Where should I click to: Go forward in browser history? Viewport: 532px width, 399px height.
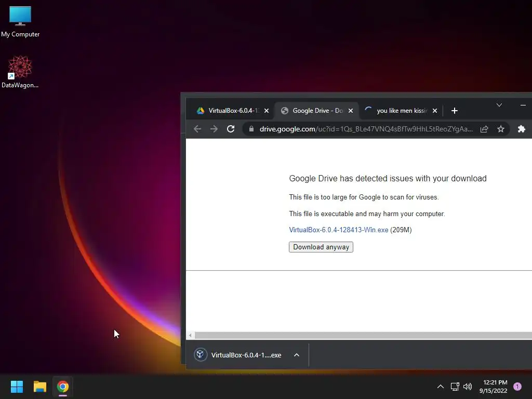(x=214, y=129)
